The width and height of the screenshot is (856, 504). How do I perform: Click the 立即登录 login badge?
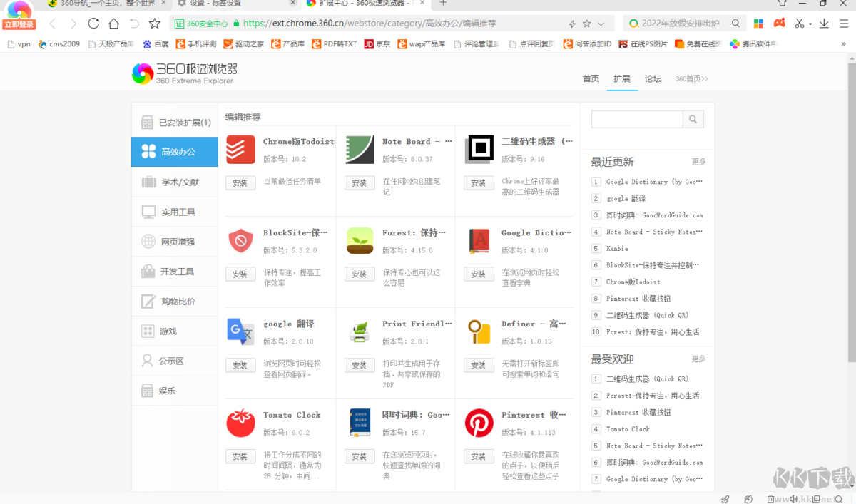tap(19, 24)
